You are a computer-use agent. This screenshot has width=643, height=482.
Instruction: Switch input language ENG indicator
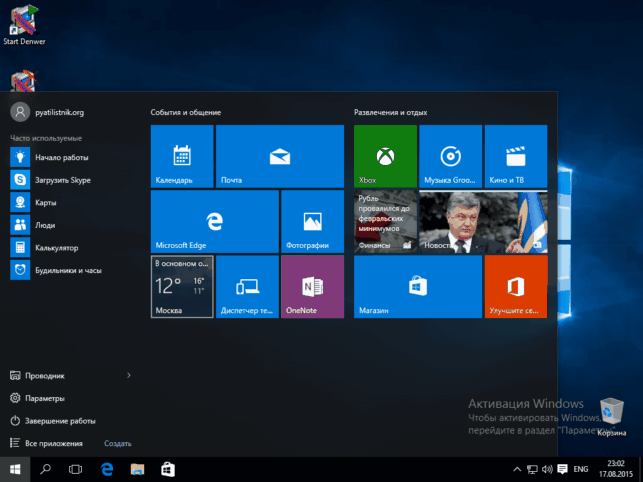(x=581, y=469)
